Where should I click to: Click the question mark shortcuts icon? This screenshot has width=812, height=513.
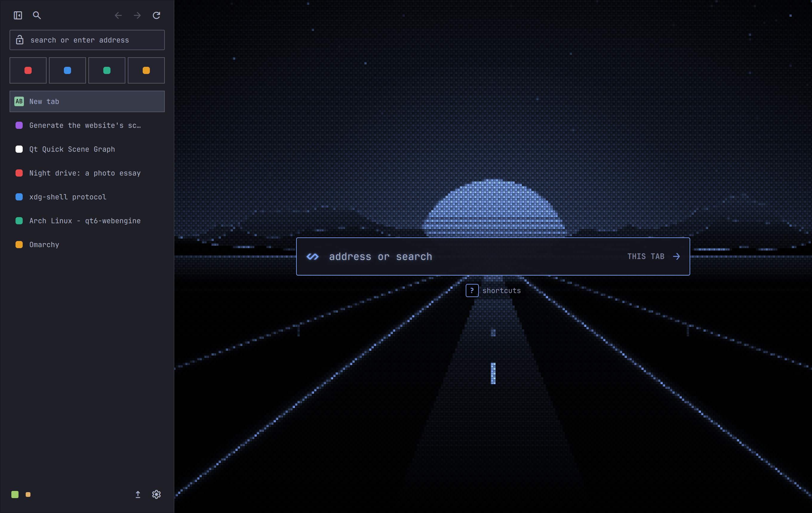coord(472,290)
